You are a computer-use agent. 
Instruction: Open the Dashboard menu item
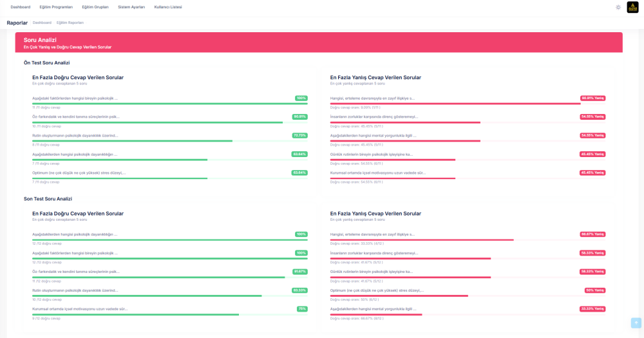pyautogui.click(x=21, y=7)
